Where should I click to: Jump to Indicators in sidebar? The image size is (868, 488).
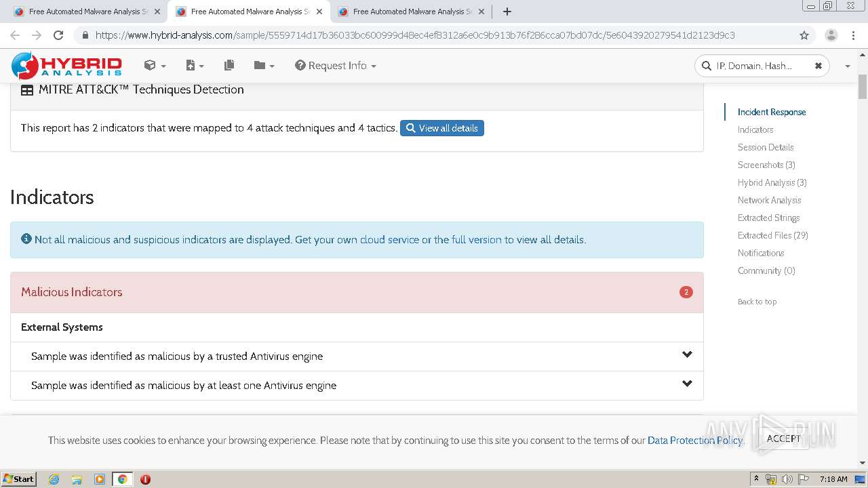click(755, 129)
